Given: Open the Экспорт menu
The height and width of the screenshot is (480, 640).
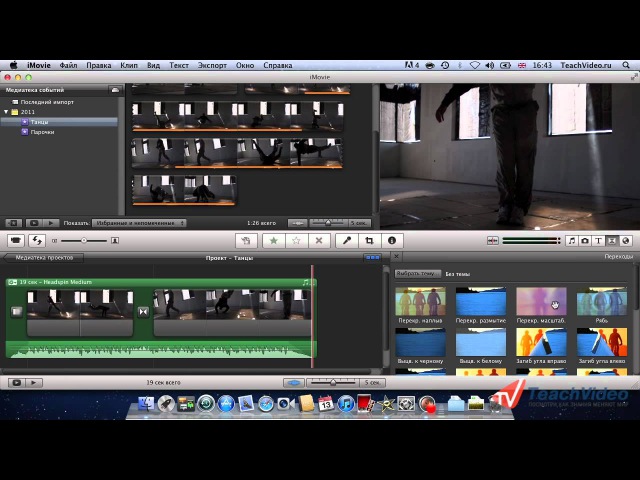Looking at the screenshot, I should click(212, 65).
